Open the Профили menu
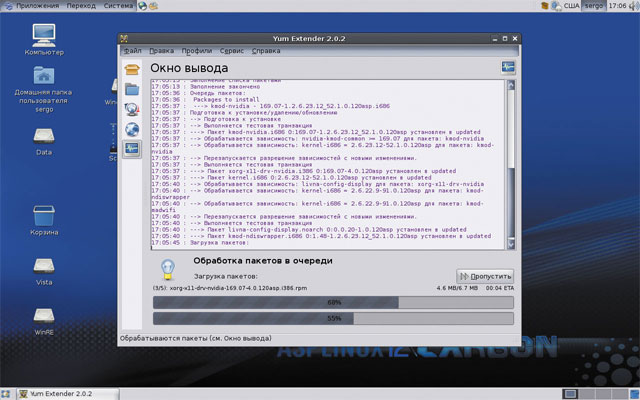The width and height of the screenshot is (640, 400). click(x=197, y=51)
